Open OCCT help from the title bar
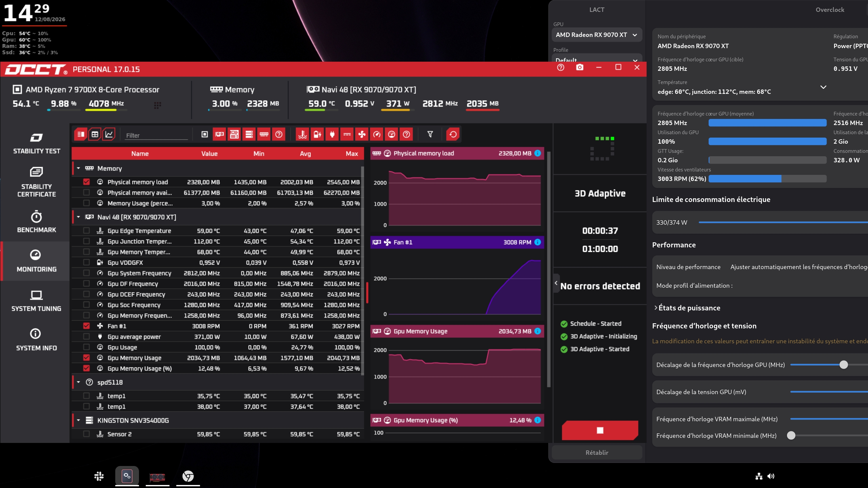Image resolution: width=868 pixels, height=488 pixels. click(560, 67)
